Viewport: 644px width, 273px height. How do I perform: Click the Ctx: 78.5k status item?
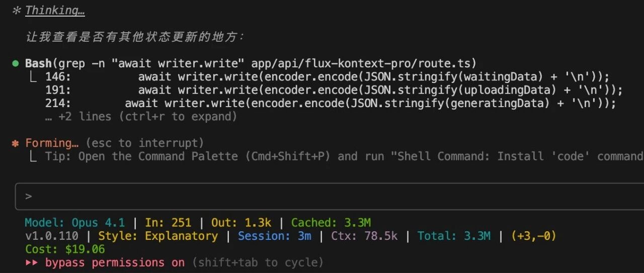click(x=364, y=236)
